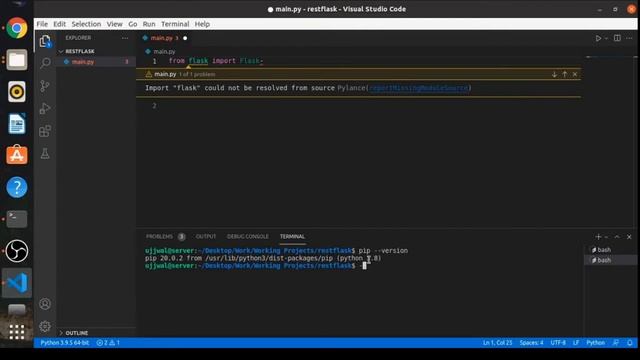Open the reportMissingModuleSource link
The image size is (640, 360).
[419, 88]
